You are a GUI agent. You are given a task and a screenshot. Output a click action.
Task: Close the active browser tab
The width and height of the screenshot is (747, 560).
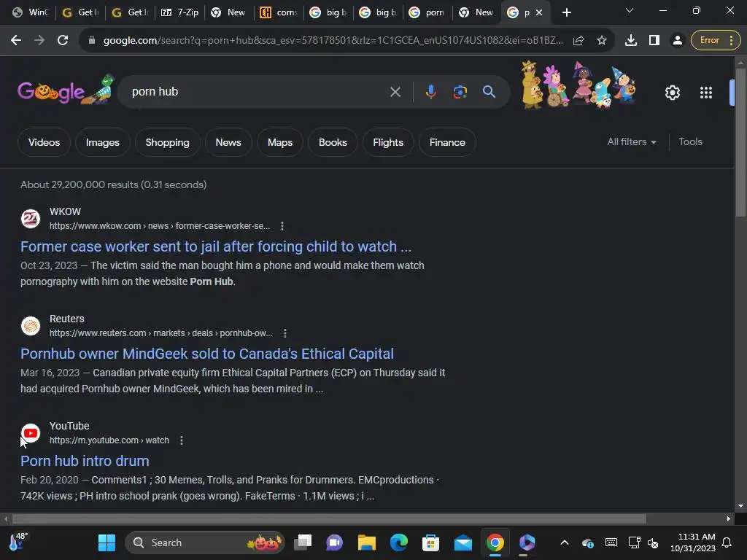point(539,12)
